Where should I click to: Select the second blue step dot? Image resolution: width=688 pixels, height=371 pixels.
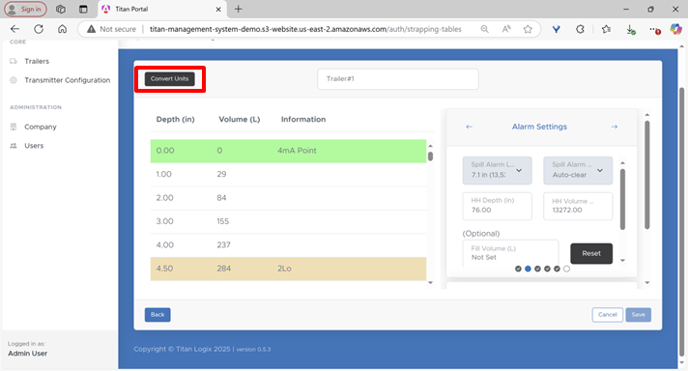(528, 269)
